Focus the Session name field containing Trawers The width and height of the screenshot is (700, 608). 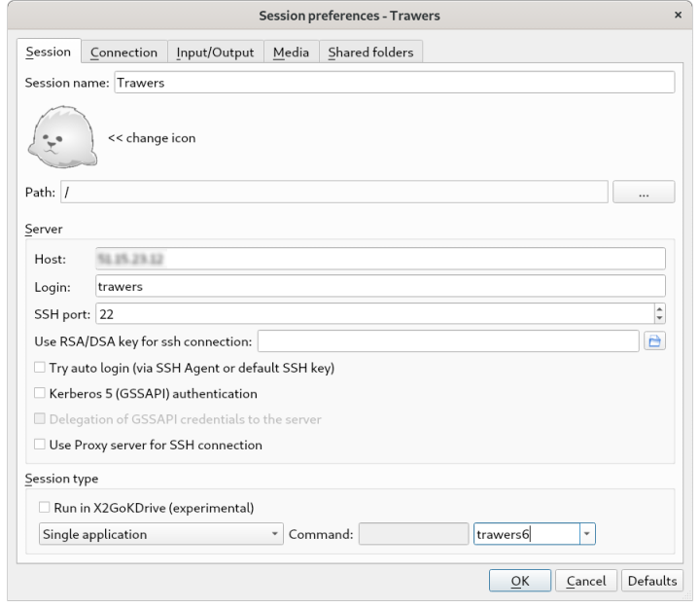pos(394,83)
